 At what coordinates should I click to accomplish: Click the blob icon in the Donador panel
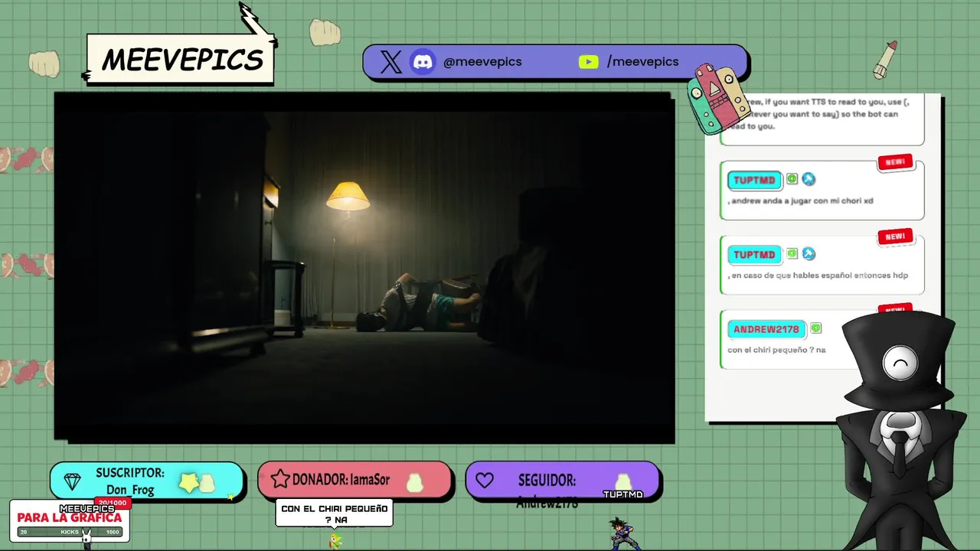[x=415, y=483]
